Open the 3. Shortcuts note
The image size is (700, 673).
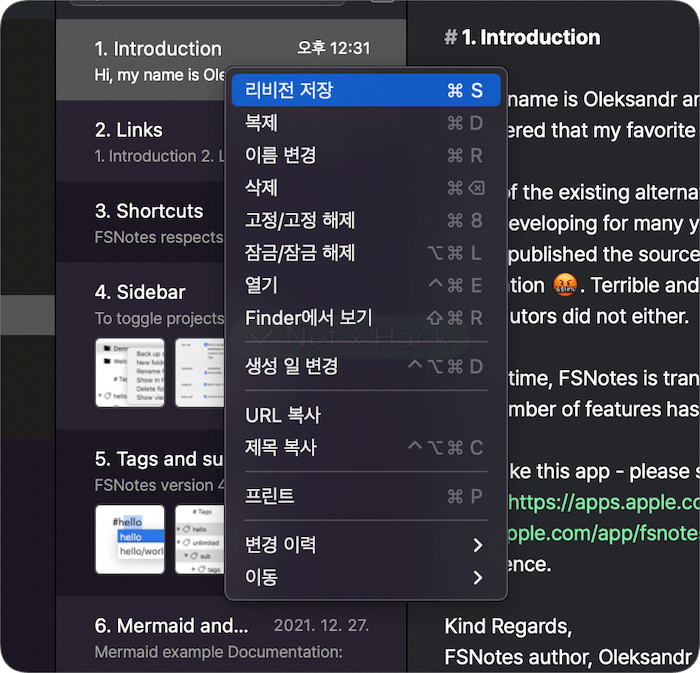(x=141, y=222)
